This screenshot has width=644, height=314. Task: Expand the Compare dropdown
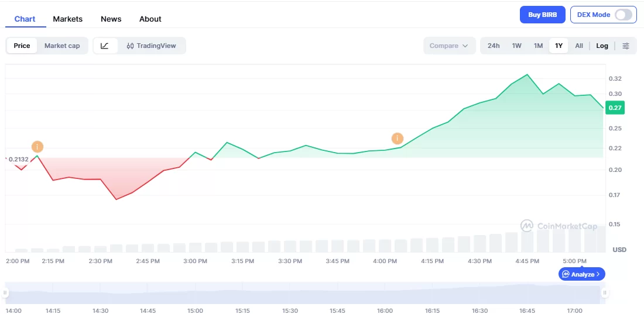point(449,46)
